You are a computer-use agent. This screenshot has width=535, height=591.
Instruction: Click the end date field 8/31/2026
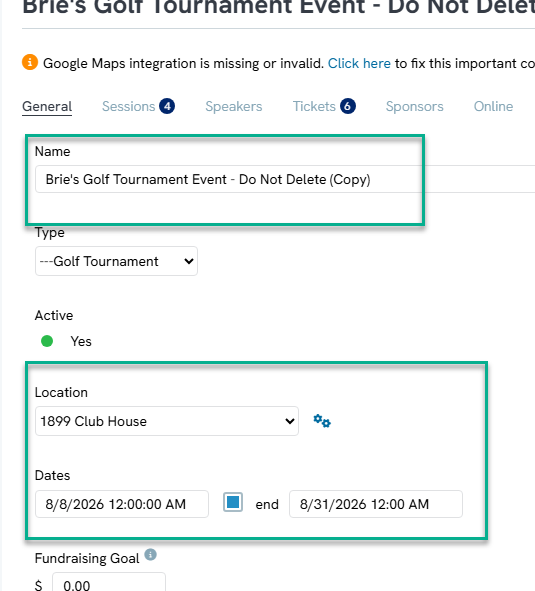click(376, 504)
